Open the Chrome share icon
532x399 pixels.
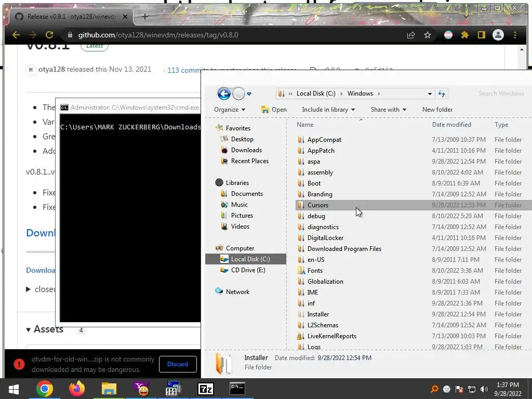[411, 35]
